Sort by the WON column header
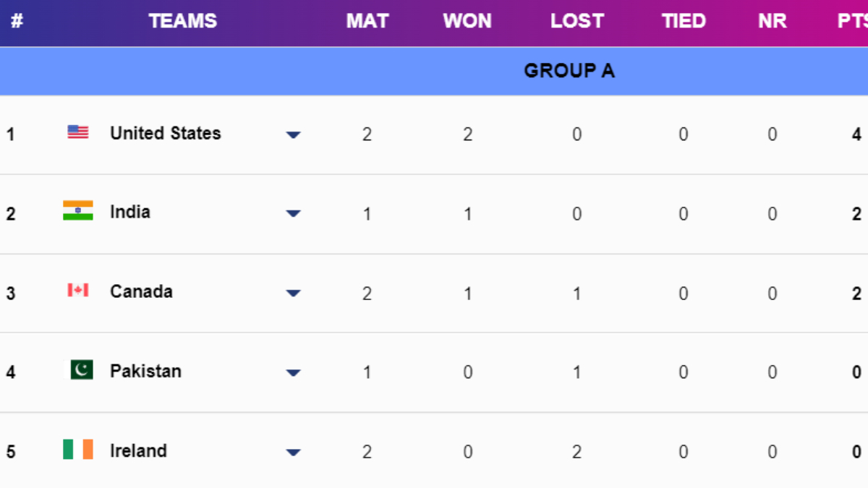The width and height of the screenshot is (868, 488). click(x=467, y=21)
